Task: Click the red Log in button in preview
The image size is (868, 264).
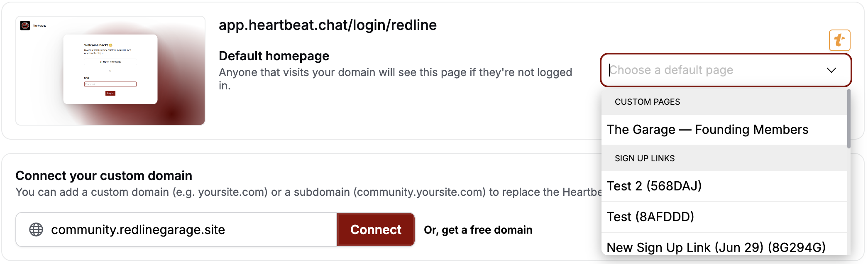Action: 110,93
